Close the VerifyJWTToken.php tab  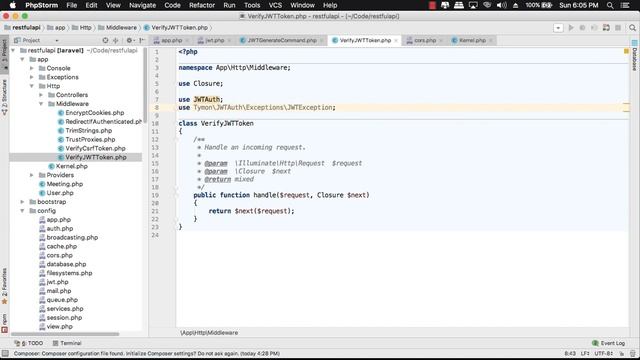tap(396, 40)
